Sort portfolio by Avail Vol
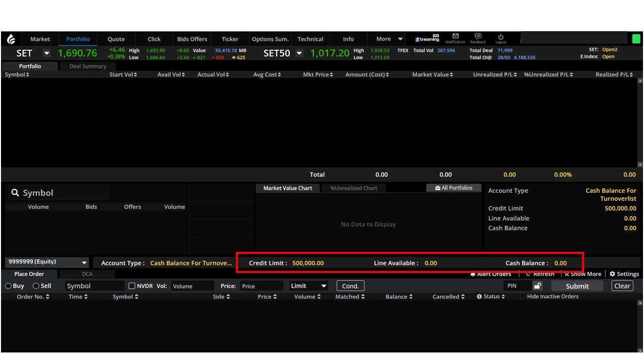644x362 pixels. (x=171, y=74)
